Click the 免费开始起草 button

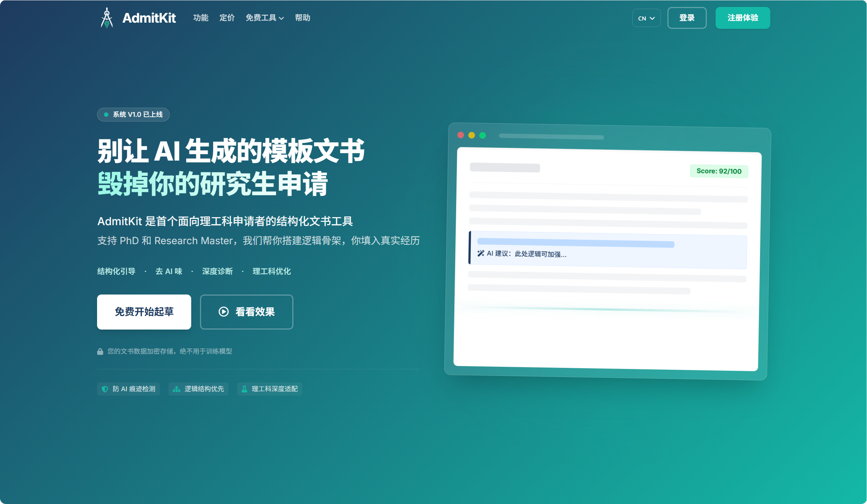[144, 312]
